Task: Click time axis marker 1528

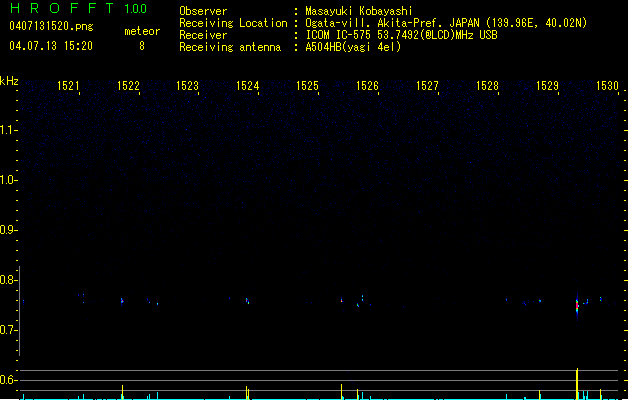Action: (487, 86)
